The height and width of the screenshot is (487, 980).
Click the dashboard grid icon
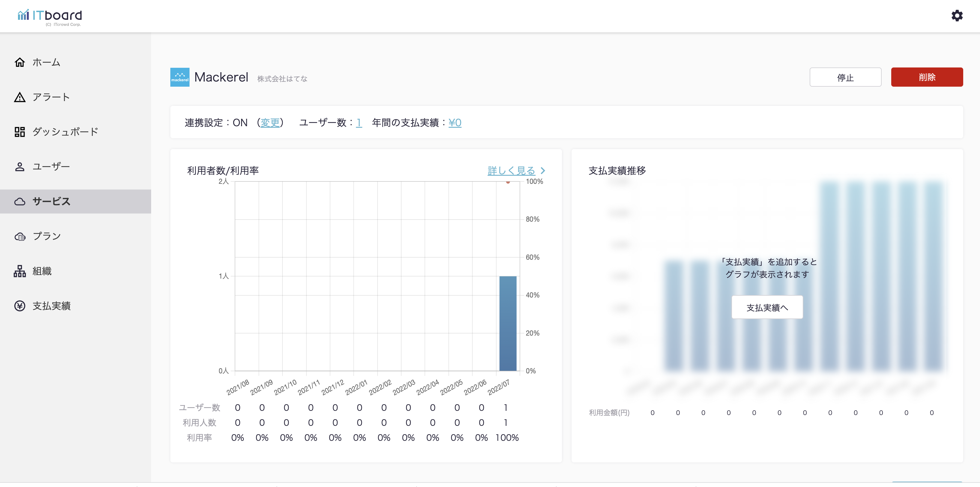[20, 132]
